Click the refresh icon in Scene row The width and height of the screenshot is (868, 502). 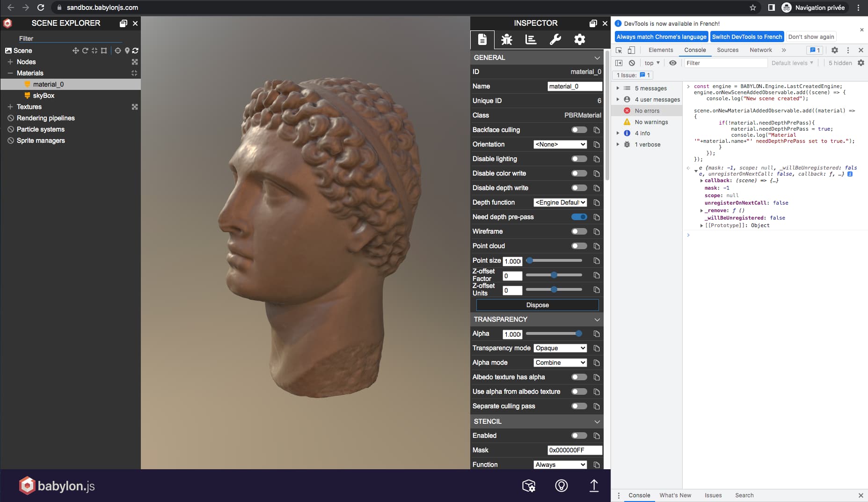tap(135, 51)
